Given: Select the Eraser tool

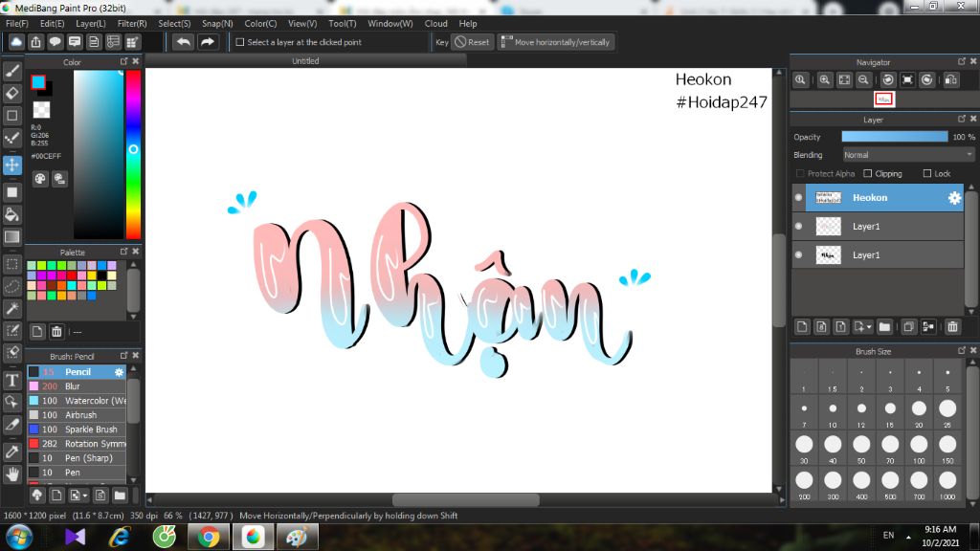Looking at the screenshot, I should click(11, 93).
